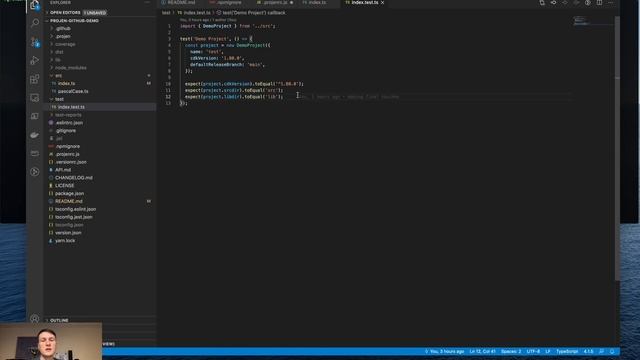The image size is (640, 360).
Task: Open the Docker whale activity bar icon
Action: 35,135
